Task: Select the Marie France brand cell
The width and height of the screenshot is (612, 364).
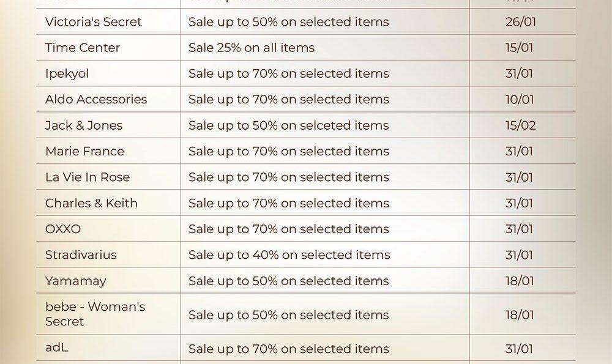Action: point(84,151)
